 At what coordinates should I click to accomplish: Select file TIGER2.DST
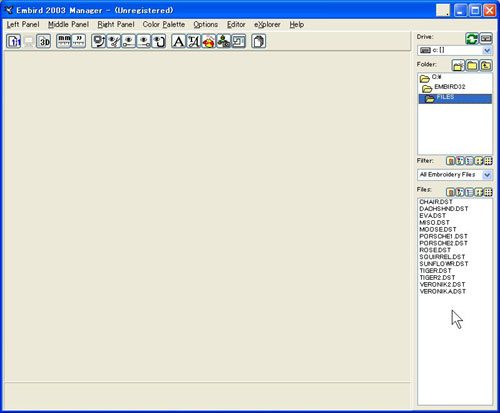(x=437, y=278)
